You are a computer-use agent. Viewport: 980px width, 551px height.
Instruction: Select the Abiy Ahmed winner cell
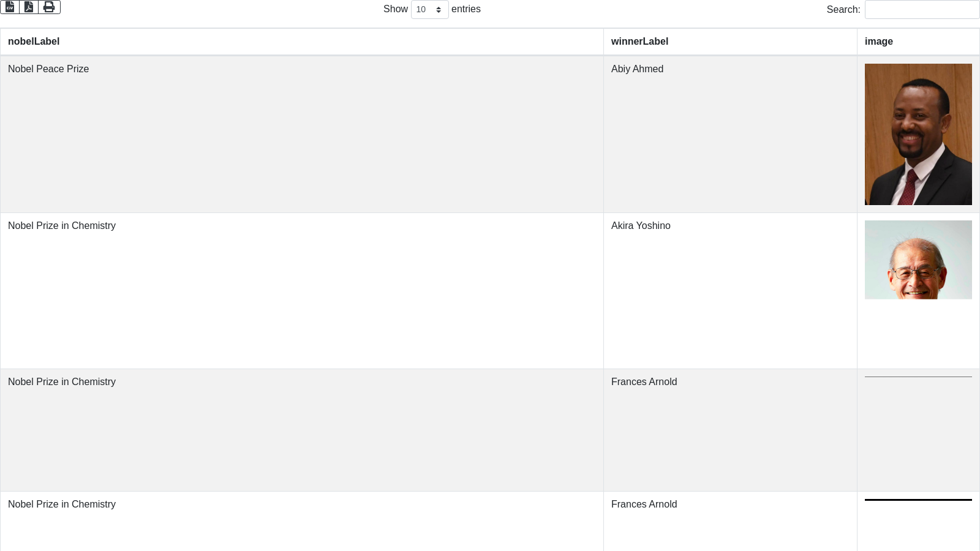[x=637, y=69]
